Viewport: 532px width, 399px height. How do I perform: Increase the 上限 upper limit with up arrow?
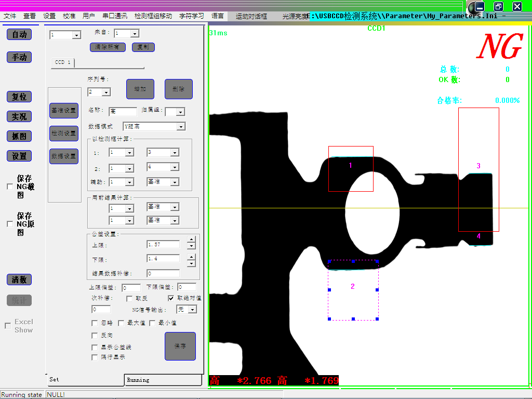pos(191,242)
